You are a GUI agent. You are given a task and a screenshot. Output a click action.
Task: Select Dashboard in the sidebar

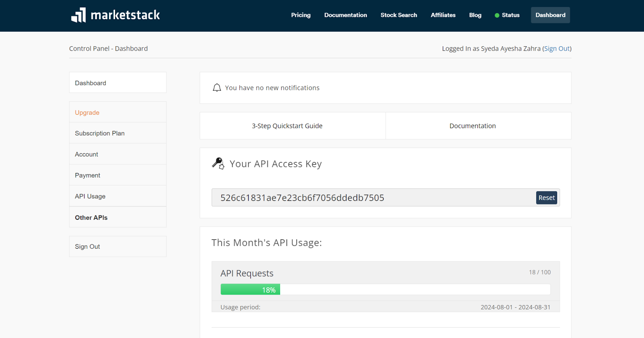(x=118, y=82)
